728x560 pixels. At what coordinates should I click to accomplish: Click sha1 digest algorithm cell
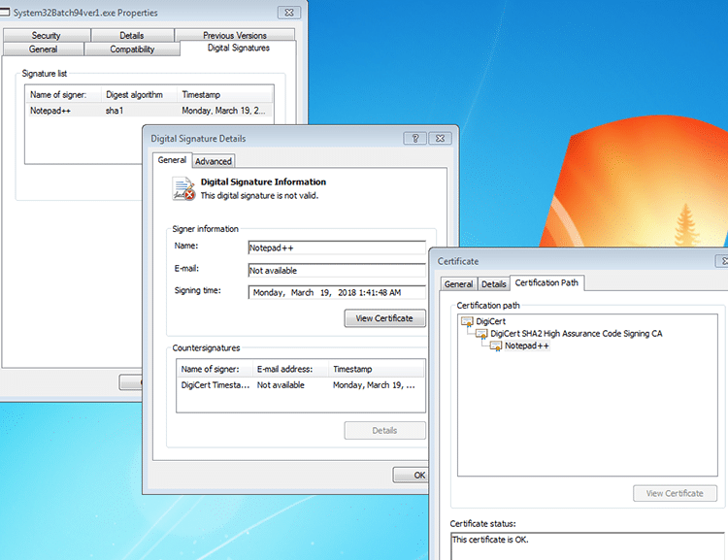[x=115, y=111]
